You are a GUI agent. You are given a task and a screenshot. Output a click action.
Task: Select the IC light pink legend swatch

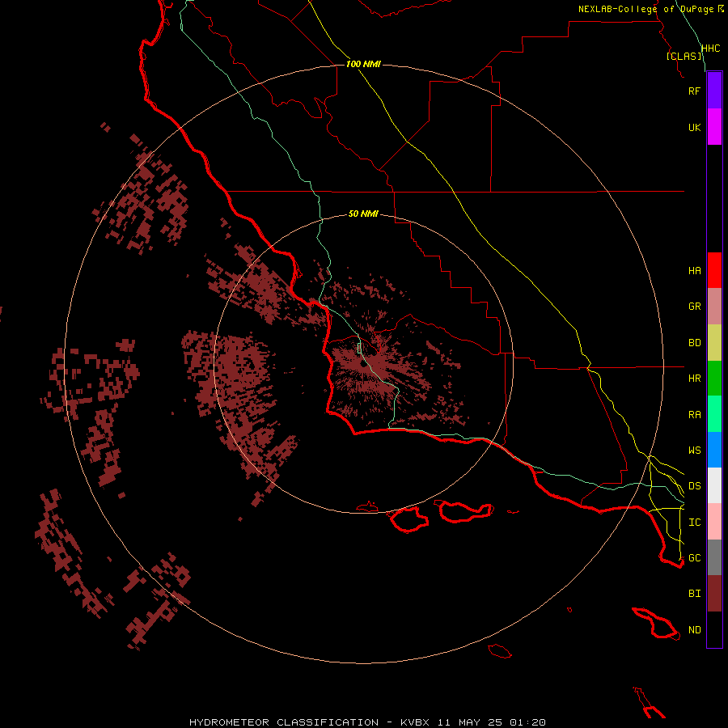[714, 522]
